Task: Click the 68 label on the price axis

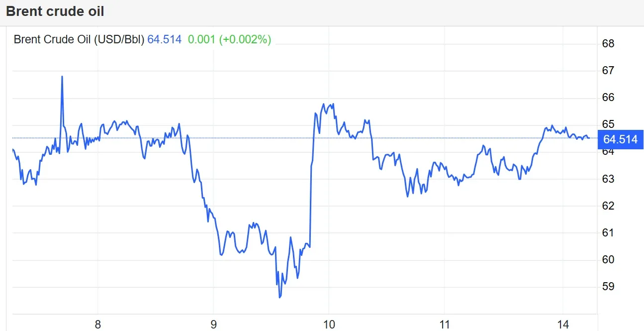Action: click(x=608, y=44)
